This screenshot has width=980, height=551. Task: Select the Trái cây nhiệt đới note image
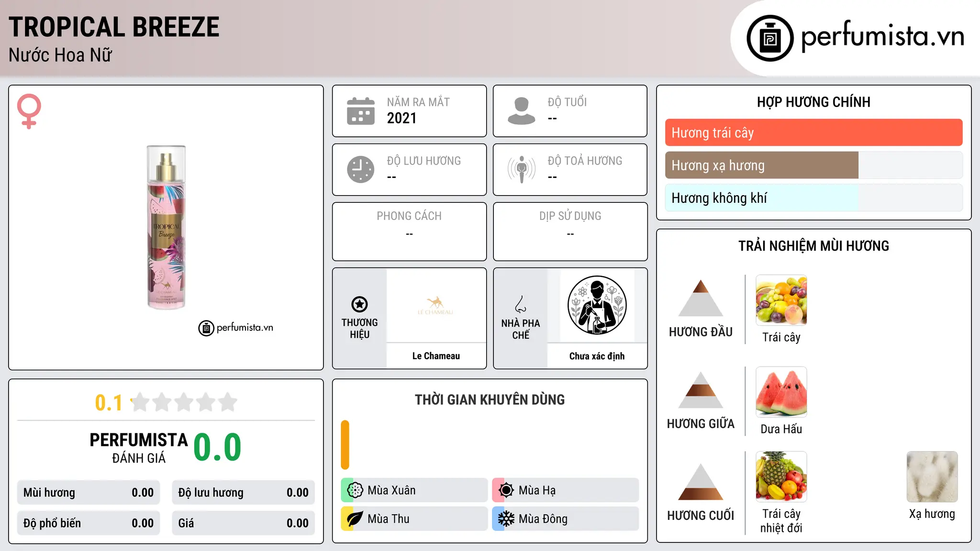tap(781, 477)
